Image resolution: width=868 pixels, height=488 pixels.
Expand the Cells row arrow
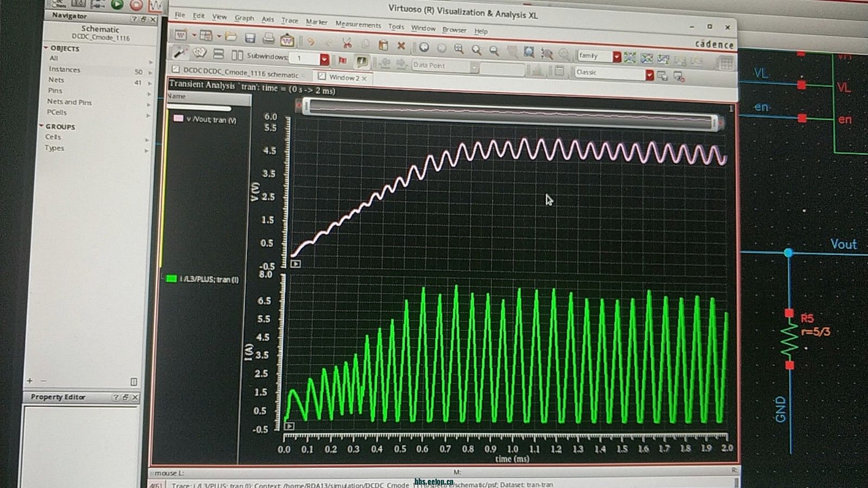pos(147,140)
